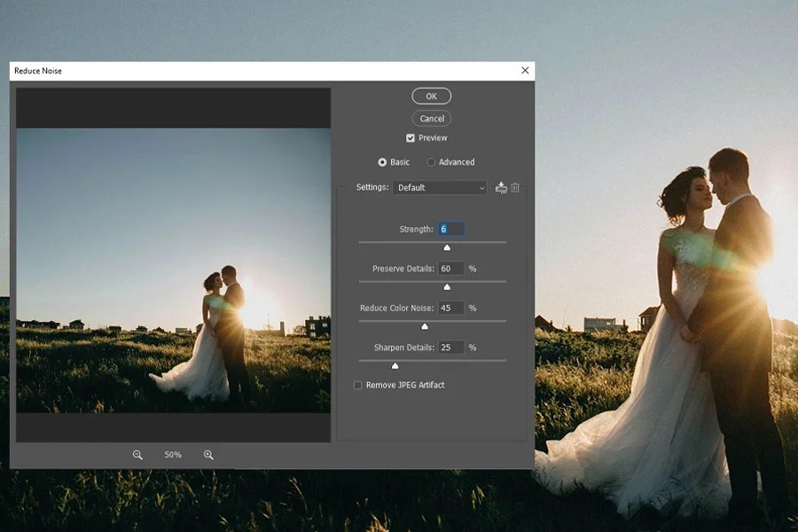Screen dimensions: 798x532
Task: Click the Strength slider handle
Action: pos(447,246)
